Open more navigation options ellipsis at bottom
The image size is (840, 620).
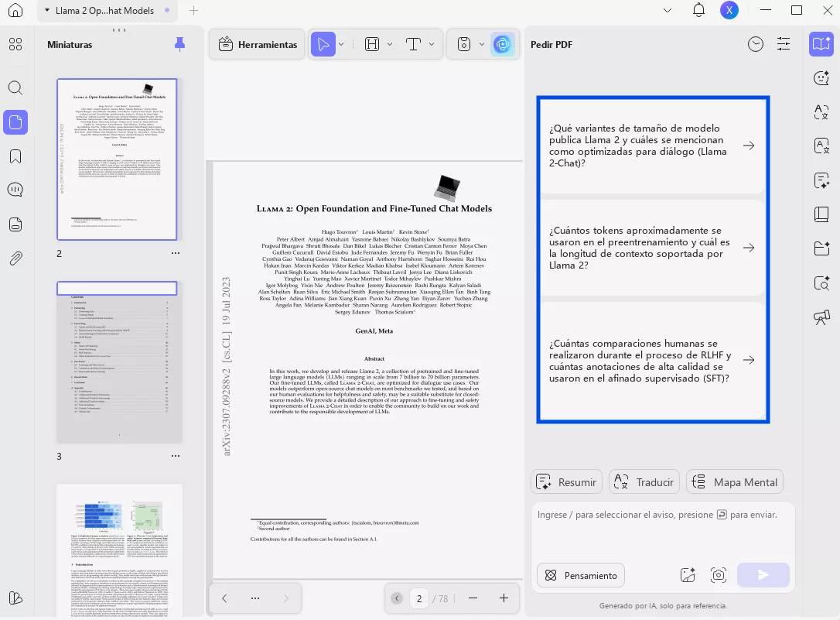[x=255, y=598]
